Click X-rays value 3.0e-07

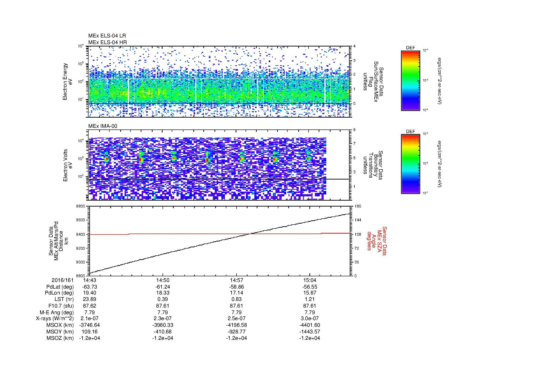coord(310,318)
